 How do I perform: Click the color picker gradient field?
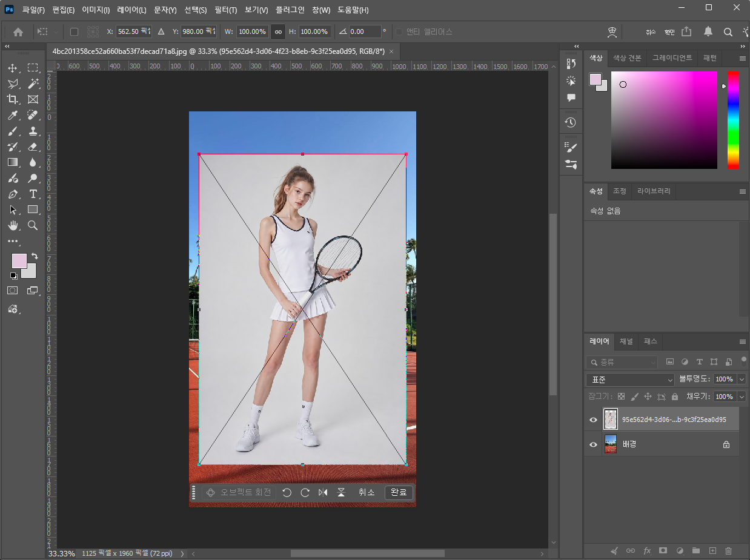(664, 120)
